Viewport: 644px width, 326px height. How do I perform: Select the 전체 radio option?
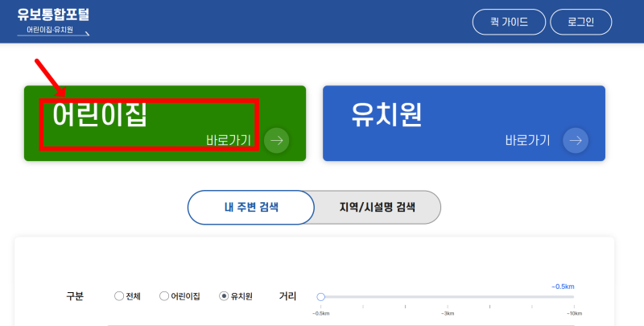(119, 296)
